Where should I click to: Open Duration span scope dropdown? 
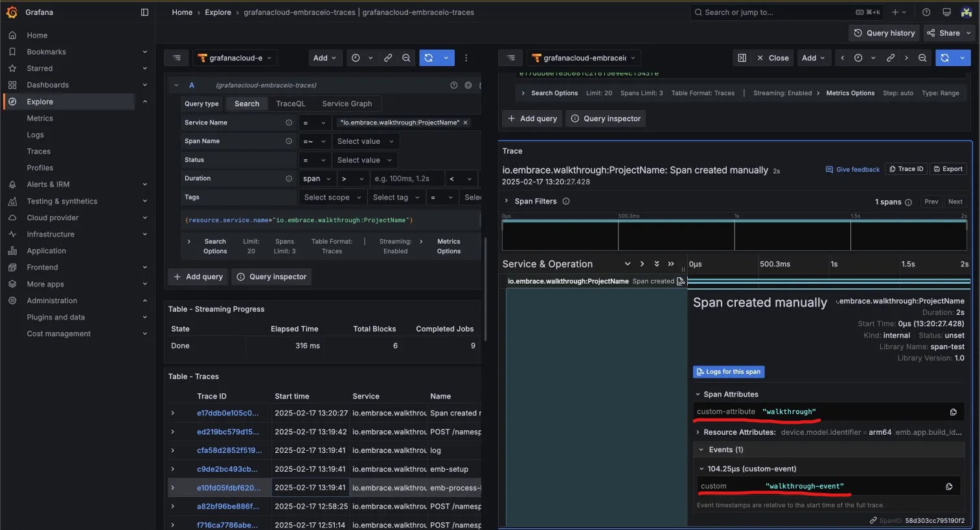click(x=317, y=179)
